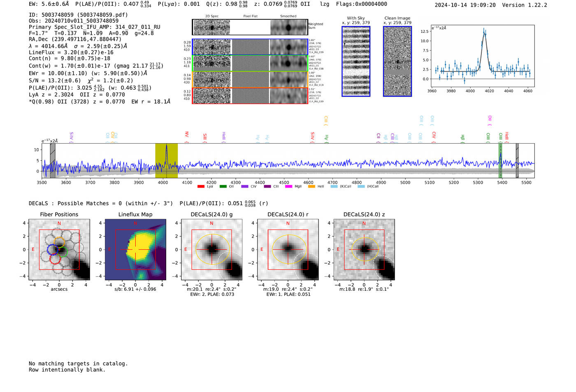This screenshot has height=392, width=576.
Task: Click the (H)CaII legend swatch
Action: point(361,186)
